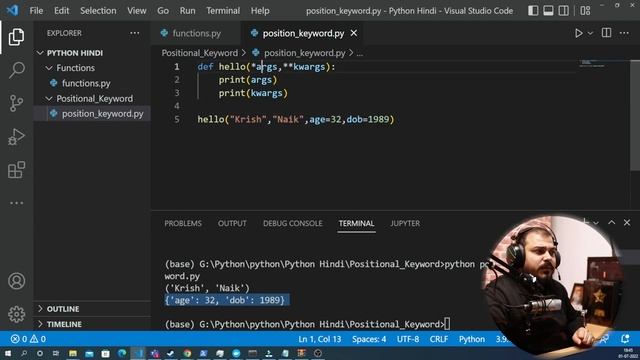
Task: Open the Manage gear icon
Action: pos(16,314)
